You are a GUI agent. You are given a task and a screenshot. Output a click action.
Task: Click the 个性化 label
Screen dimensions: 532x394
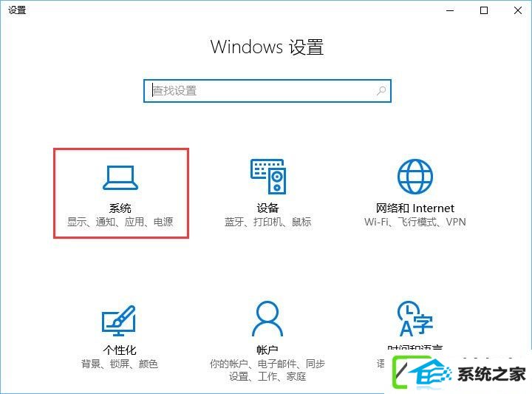(120, 350)
